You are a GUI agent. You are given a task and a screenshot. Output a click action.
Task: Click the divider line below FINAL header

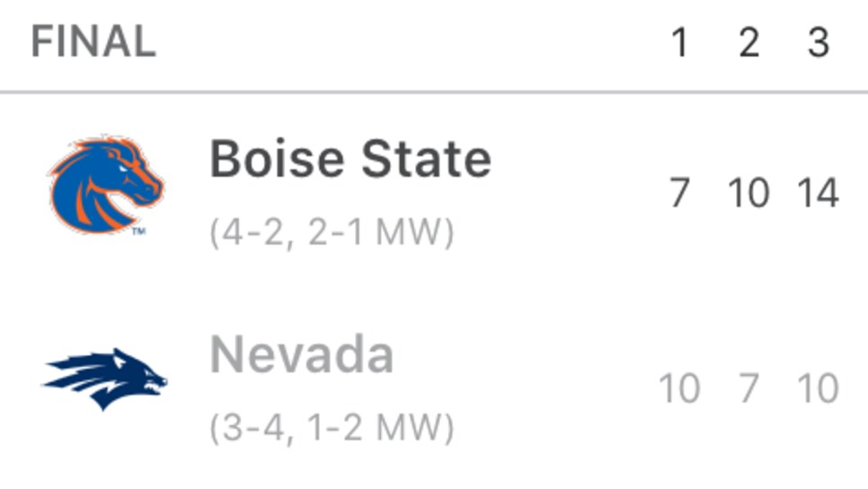point(434,92)
